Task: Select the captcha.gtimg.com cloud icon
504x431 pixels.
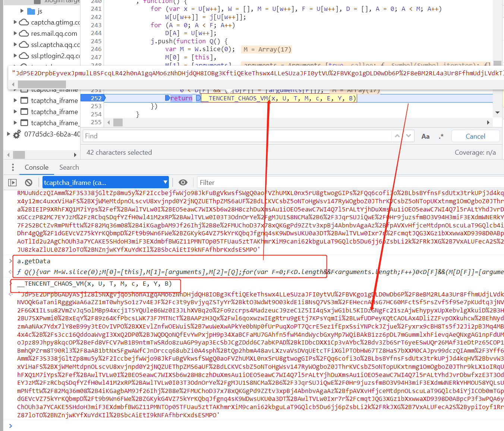Action: click(24, 22)
